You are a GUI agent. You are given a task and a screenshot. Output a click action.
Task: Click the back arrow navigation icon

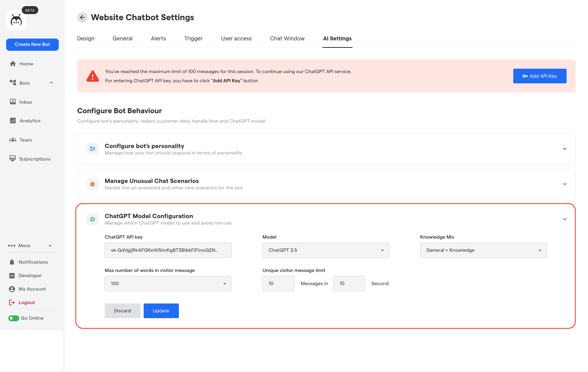pos(82,17)
